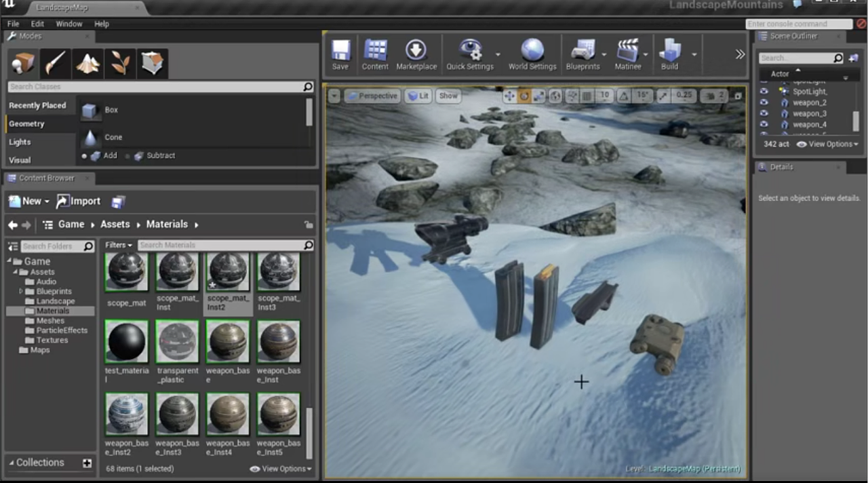Select Landscape mode in the Modes panel
Image resolution: width=868 pixels, height=483 pixels.
pyautogui.click(x=89, y=63)
